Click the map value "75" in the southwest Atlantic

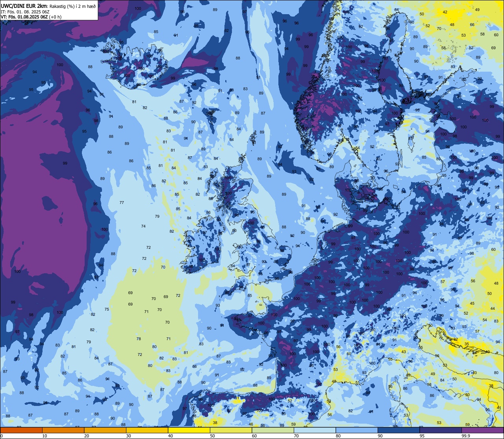pos(107,309)
